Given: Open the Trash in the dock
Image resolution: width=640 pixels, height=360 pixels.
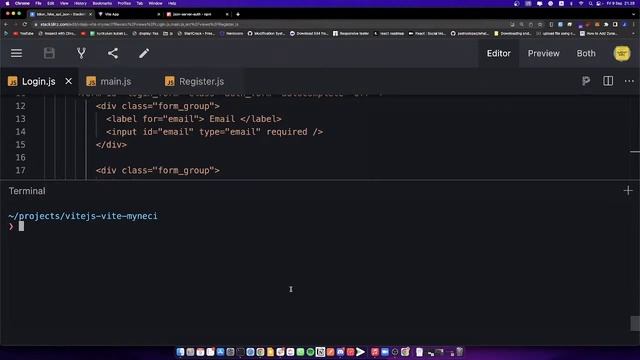Looking at the screenshot, I should click(460, 352).
